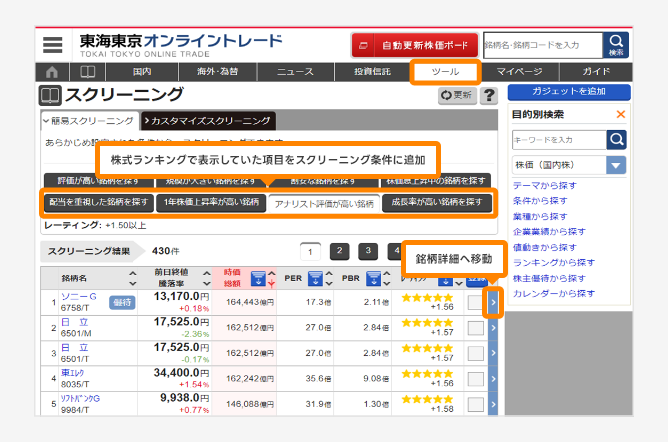Select 配当を重視した銘柄を探す preset

point(99,202)
